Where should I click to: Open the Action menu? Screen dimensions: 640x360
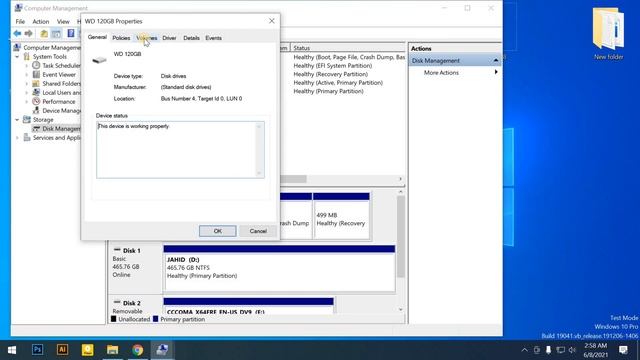40,21
